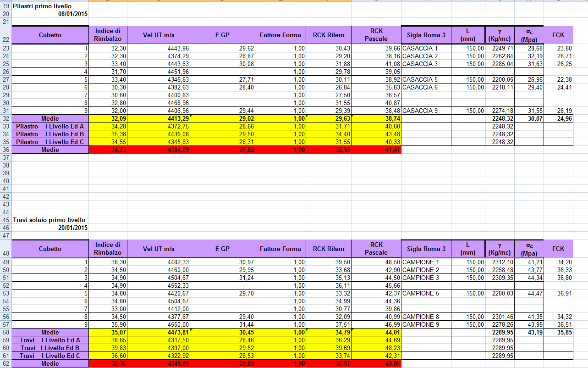The image size is (588, 368).
Task: Click row header 62
Action: pos(5,363)
